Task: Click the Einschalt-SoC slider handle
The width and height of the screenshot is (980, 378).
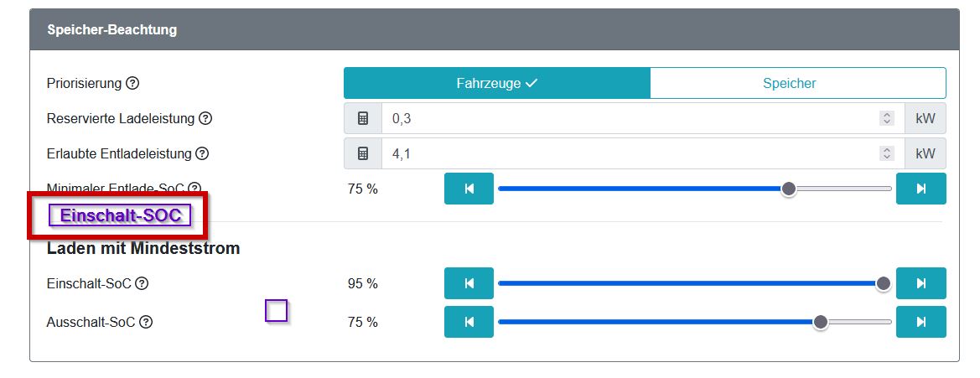Action: click(883, 284)
